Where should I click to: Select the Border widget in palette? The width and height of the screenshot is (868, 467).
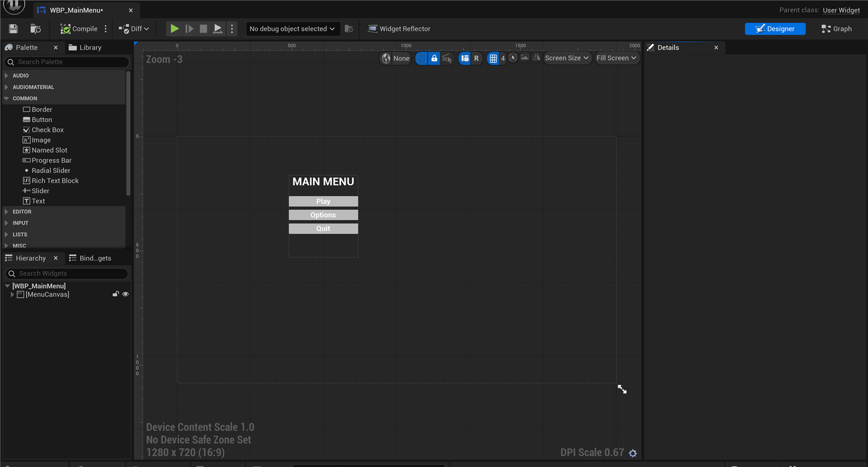(x=37, y=110)
